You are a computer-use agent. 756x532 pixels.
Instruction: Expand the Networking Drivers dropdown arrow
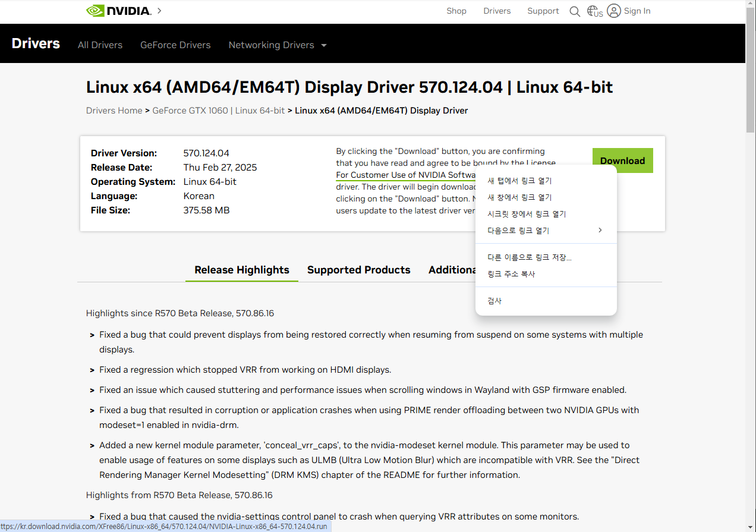[x=324, y=45]
